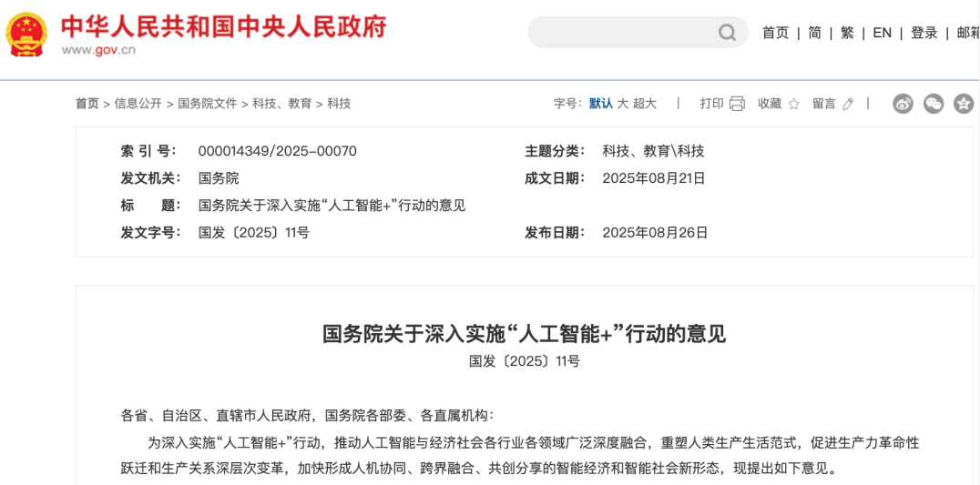The image size is (980, 485).
Task: Click issuing agency value 国务院
Action: pos(219,178)
